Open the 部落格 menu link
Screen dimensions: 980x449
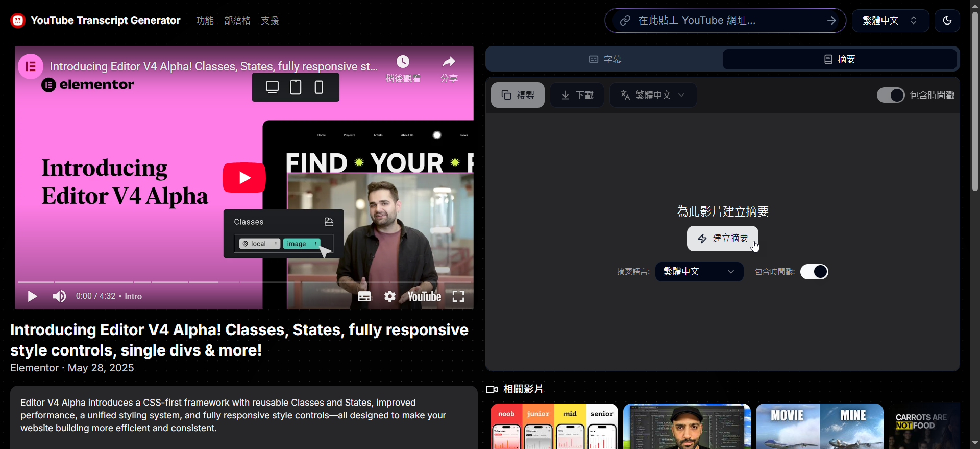point(237,20)
